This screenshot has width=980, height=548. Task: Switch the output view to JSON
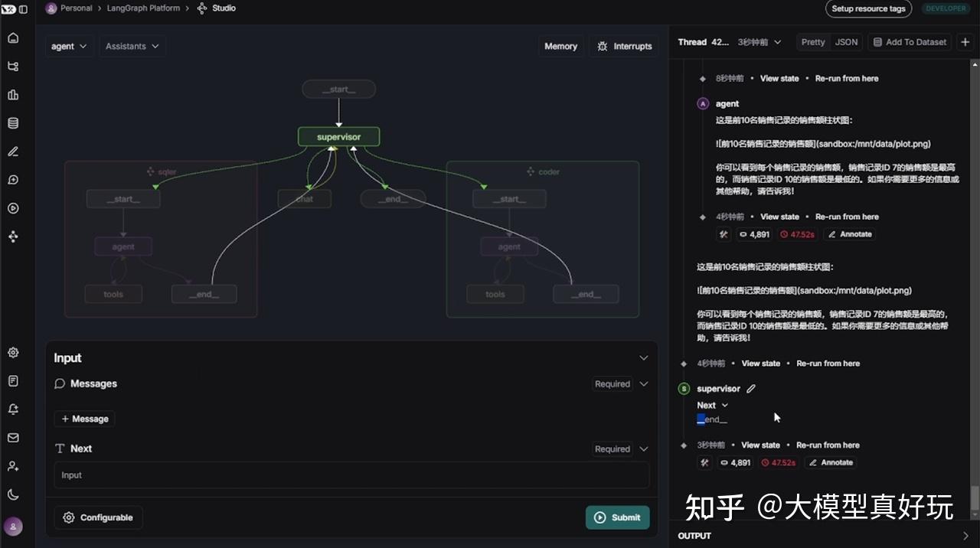click(x=846, y=42)
